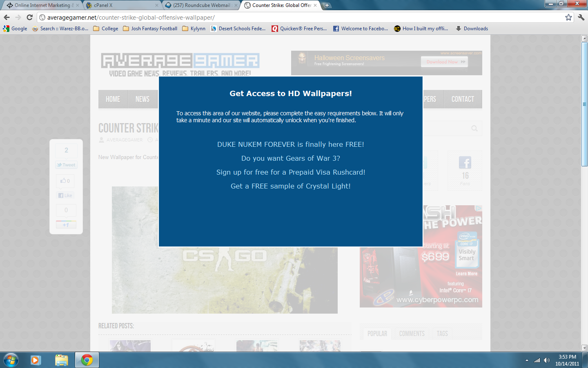
Task: Go to HOME in the site navigation
Action: [113, 99]
